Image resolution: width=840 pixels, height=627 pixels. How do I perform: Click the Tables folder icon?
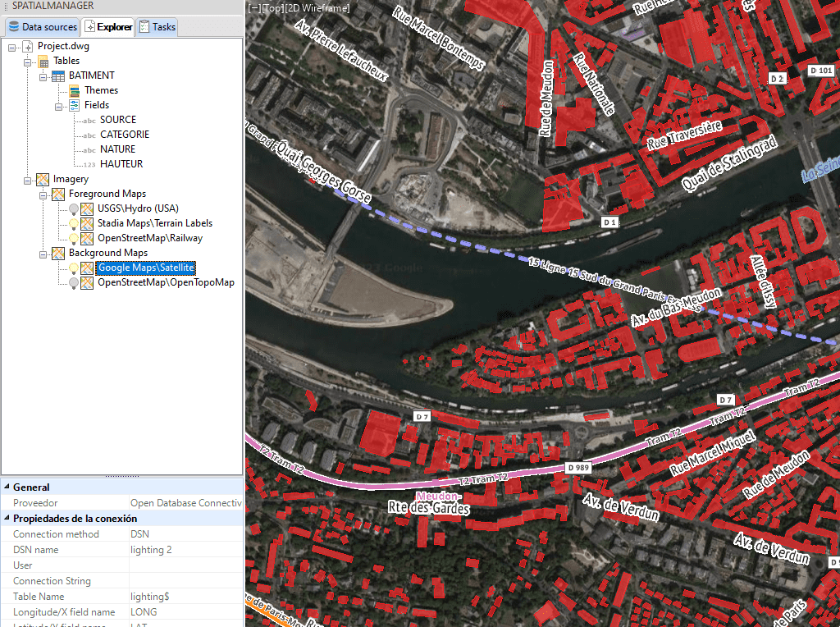[x=43, y=62]
